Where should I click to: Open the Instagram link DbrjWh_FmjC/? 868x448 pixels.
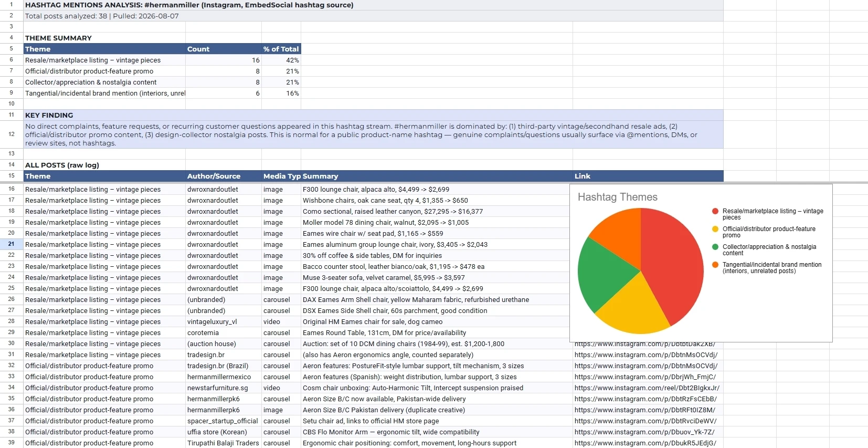coord(645,377)
